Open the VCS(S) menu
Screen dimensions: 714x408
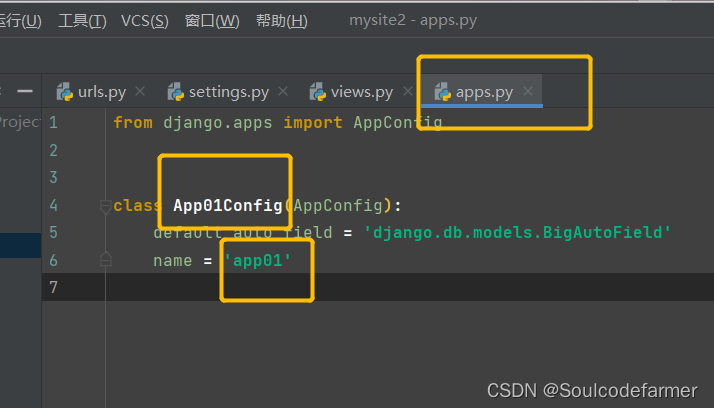tap(145, 21)
